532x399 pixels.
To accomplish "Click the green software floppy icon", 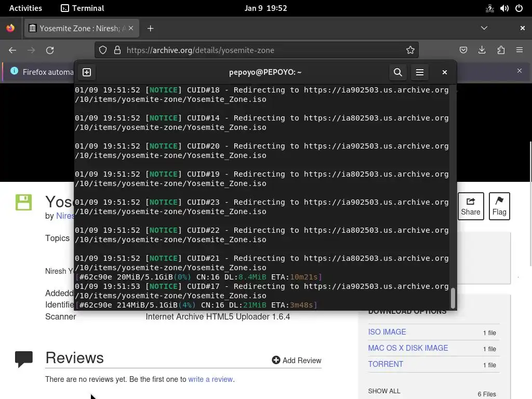I will click(x=23, y=202).
